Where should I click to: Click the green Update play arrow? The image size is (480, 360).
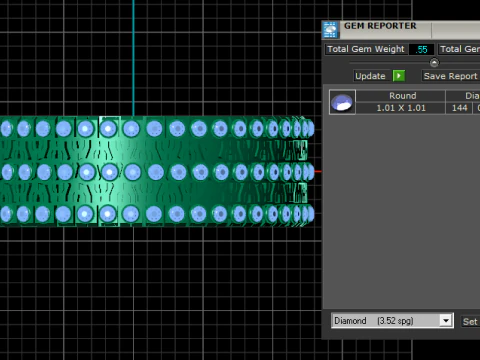click(x=399, y=76)
